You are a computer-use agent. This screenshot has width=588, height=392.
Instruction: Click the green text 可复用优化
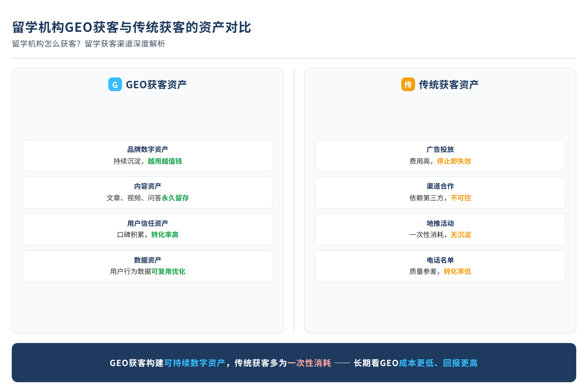[x=168, y=271]
